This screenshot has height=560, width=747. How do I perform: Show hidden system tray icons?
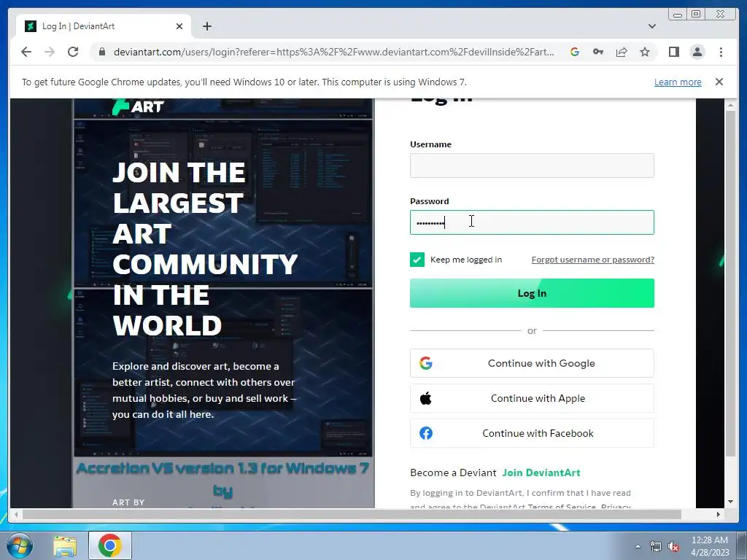[638, 546]
